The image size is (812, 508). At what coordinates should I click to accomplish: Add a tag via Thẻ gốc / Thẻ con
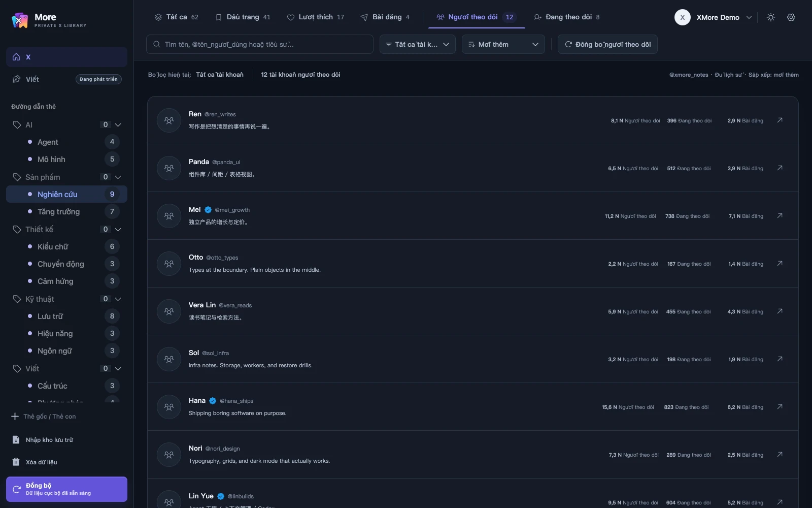[44, 417]
